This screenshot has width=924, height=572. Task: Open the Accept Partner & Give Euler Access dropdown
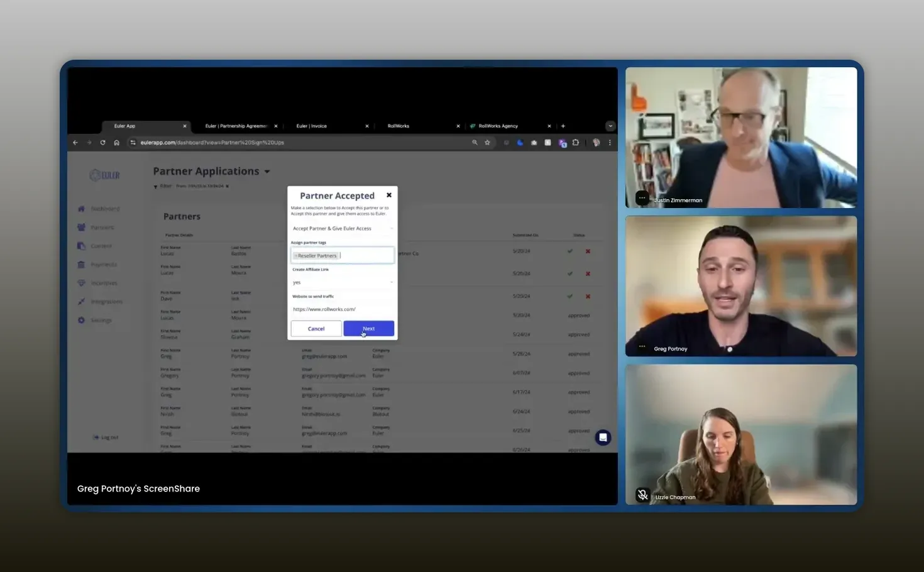click(342, 229)
